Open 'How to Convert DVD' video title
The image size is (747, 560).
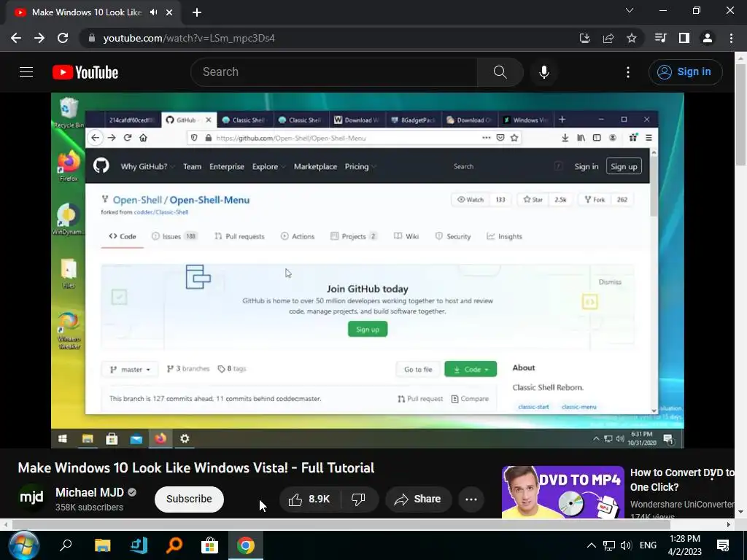click(682, 480)
